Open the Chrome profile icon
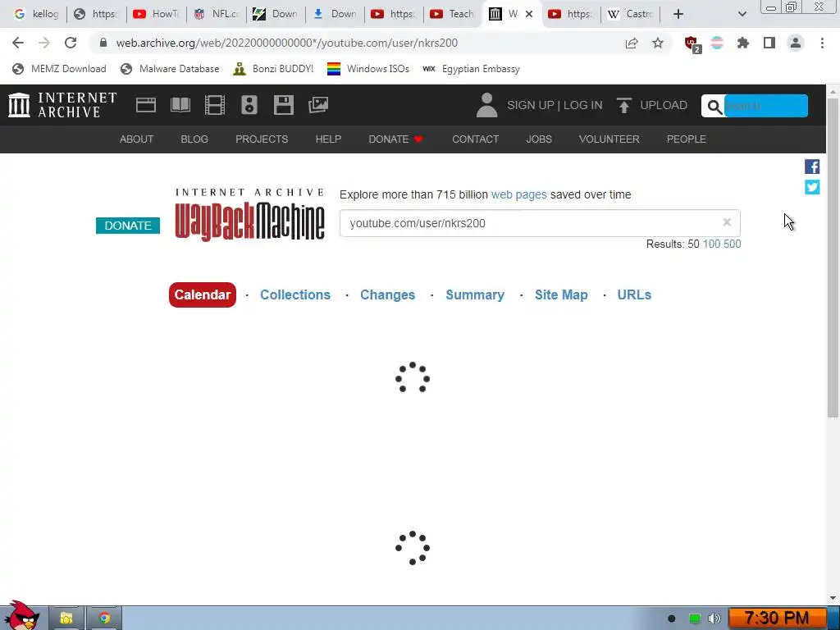 click(x=796, y=43)
